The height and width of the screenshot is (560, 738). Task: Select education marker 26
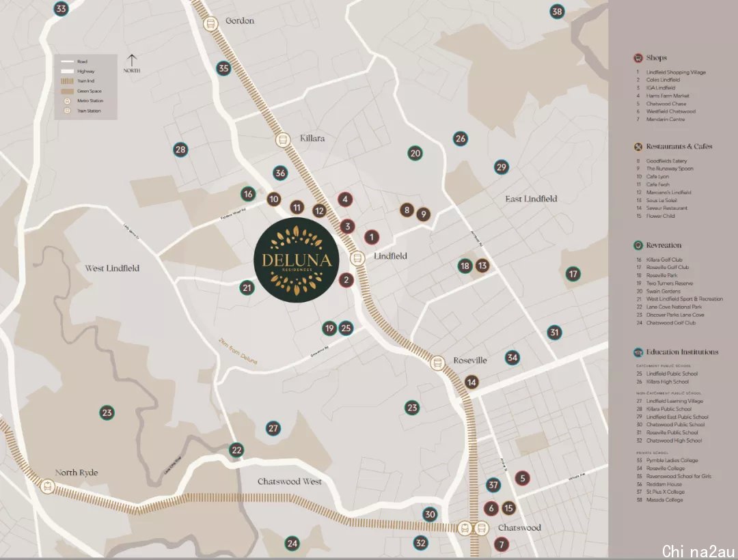point(461,138)
